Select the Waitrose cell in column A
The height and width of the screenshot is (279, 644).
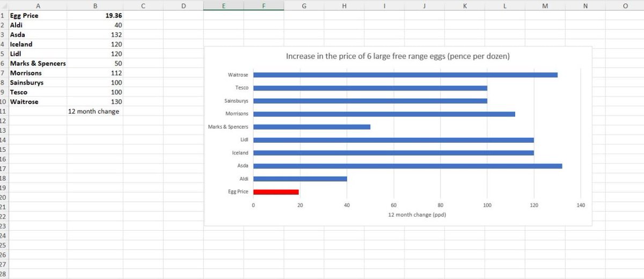37,102
